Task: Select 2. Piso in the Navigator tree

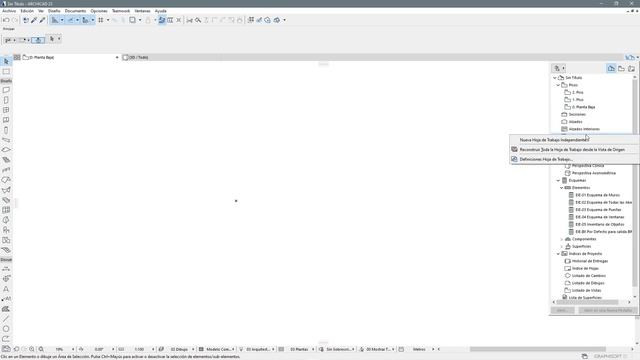Action: pos(577,92)
